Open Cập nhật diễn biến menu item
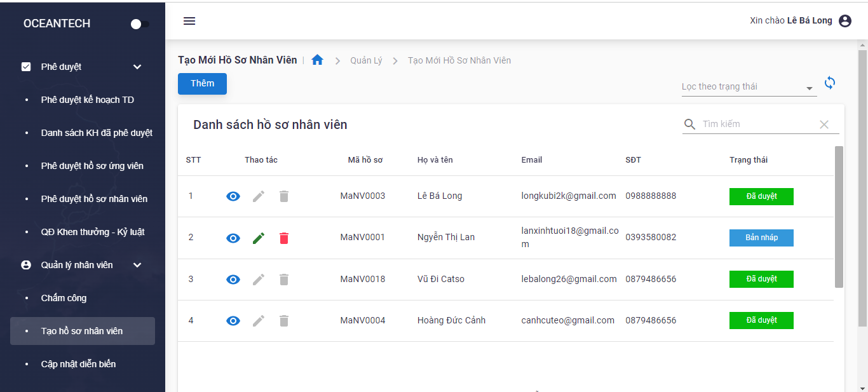This screenshot has height=392, width=868. tap(83, 364)
